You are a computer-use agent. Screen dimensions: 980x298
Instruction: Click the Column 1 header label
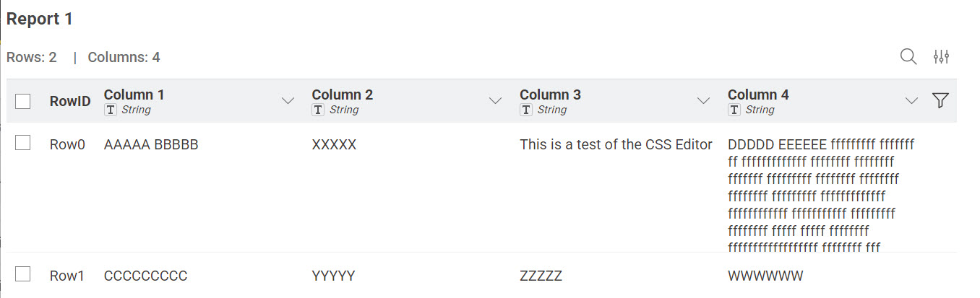click(x=134, y=95)
